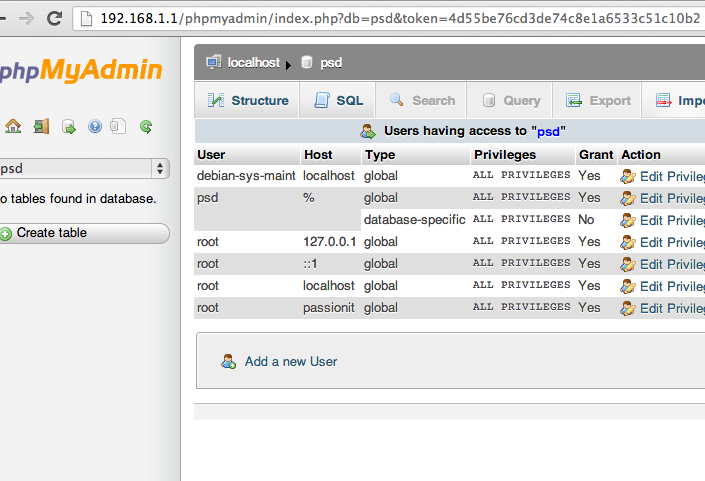Image resolution: width=705 pixels, height=481 pixels.
Task: Click the Log out door icon
Action: 41,126
